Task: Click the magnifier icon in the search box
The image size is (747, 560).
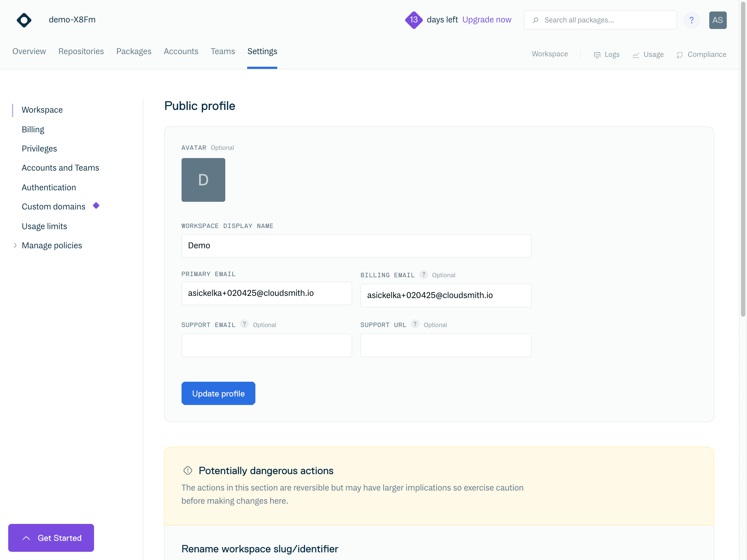Action: 535,20
